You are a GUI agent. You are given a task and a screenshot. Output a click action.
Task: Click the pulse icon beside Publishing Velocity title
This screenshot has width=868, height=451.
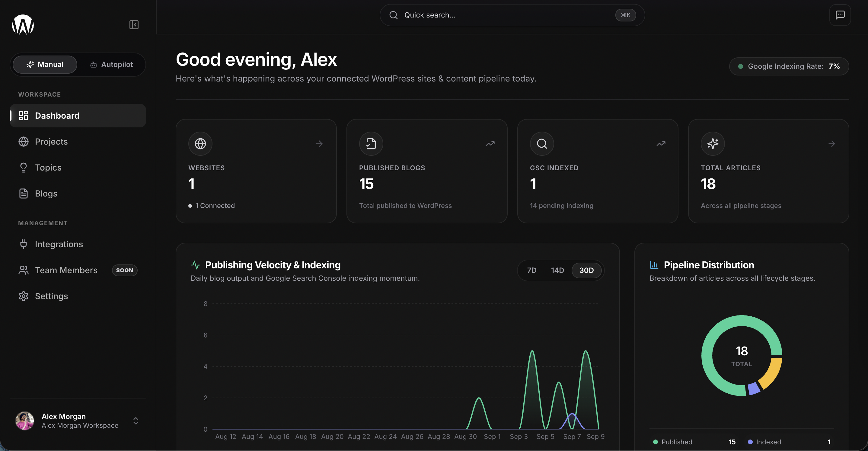pos(196,265)
